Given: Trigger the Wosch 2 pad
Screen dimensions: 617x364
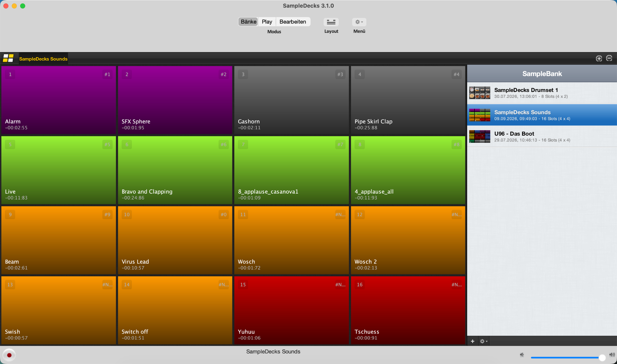Looking at the screenshot, I should click(x=408, y=240).
